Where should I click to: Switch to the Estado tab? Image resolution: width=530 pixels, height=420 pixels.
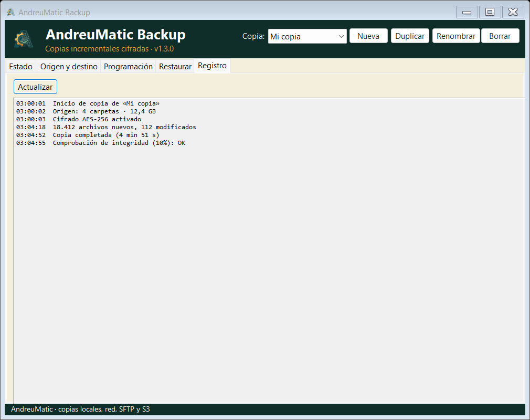pyautogui.click(x=21, y=66)
